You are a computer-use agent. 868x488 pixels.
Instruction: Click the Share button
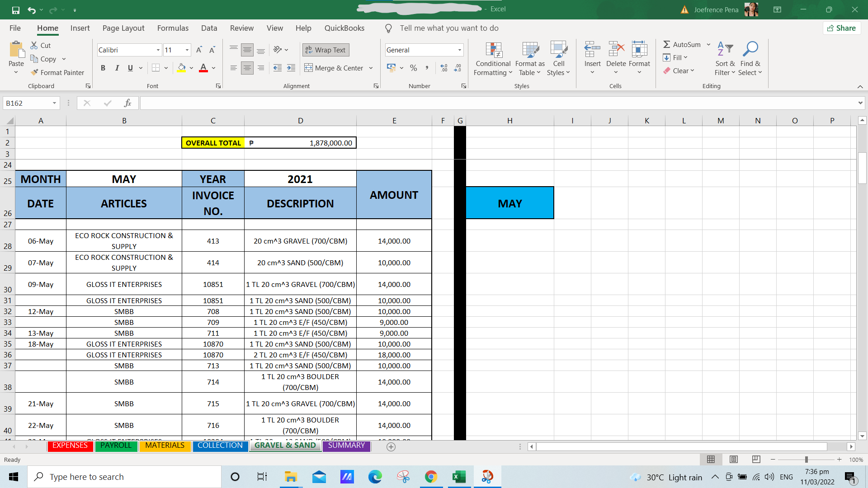click(841, 28)
